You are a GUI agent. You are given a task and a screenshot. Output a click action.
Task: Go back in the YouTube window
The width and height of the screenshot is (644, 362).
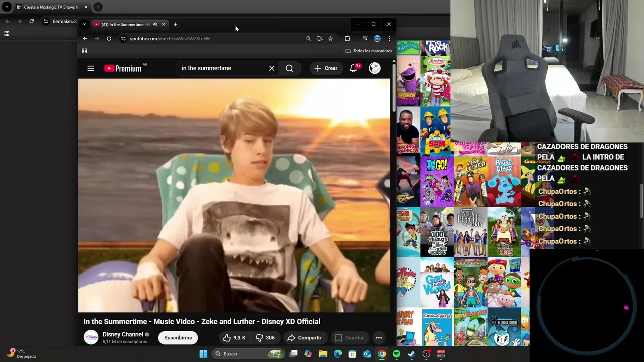point(85,38)
